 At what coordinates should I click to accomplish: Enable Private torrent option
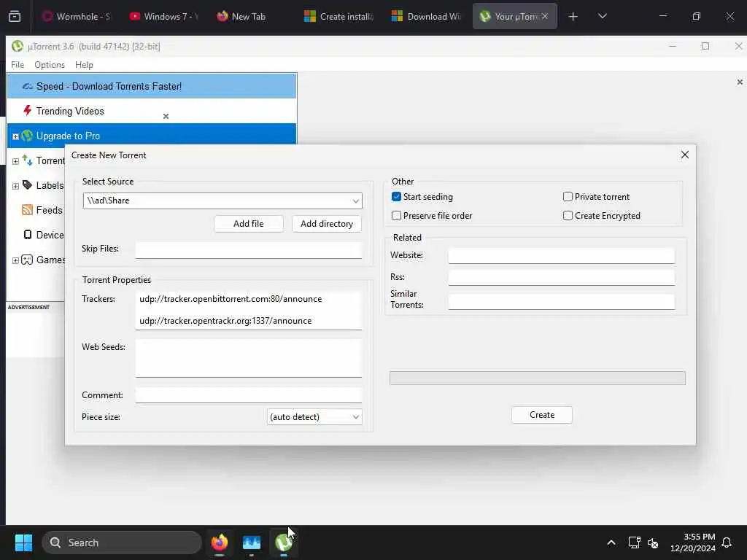tap(568, 197)
